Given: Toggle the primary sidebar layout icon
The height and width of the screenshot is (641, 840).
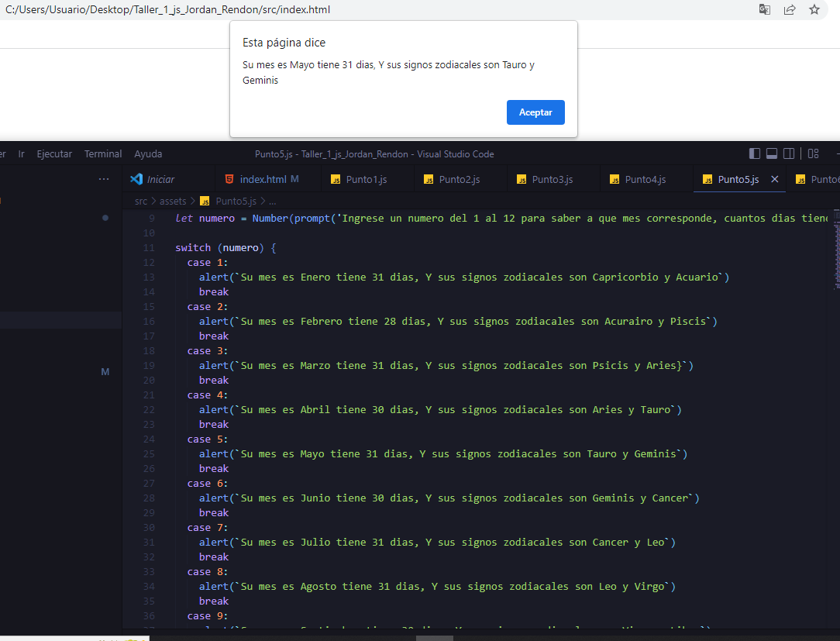Looking at the screenshot, I should point(754,153).
